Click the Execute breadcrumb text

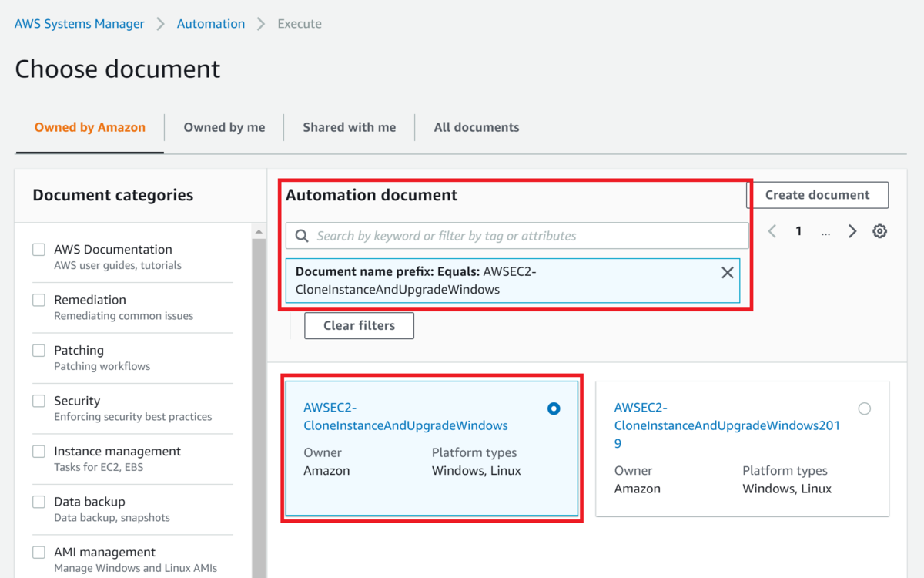pos(300,24)
